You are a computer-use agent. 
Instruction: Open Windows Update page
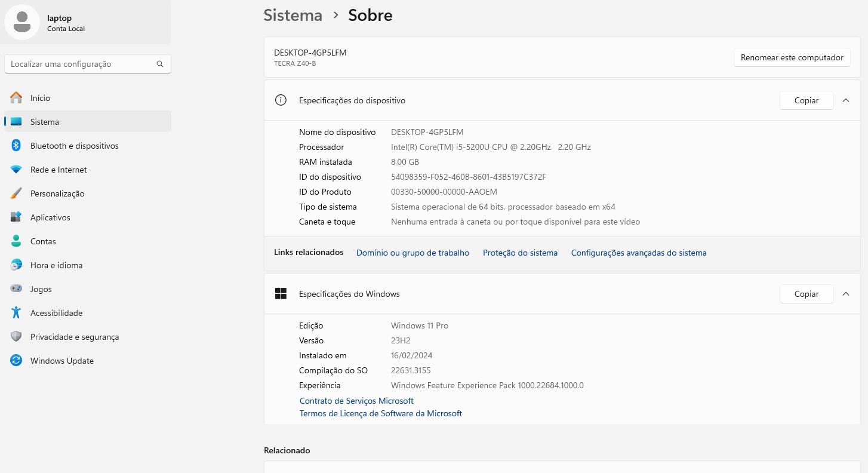click(88, 361)
